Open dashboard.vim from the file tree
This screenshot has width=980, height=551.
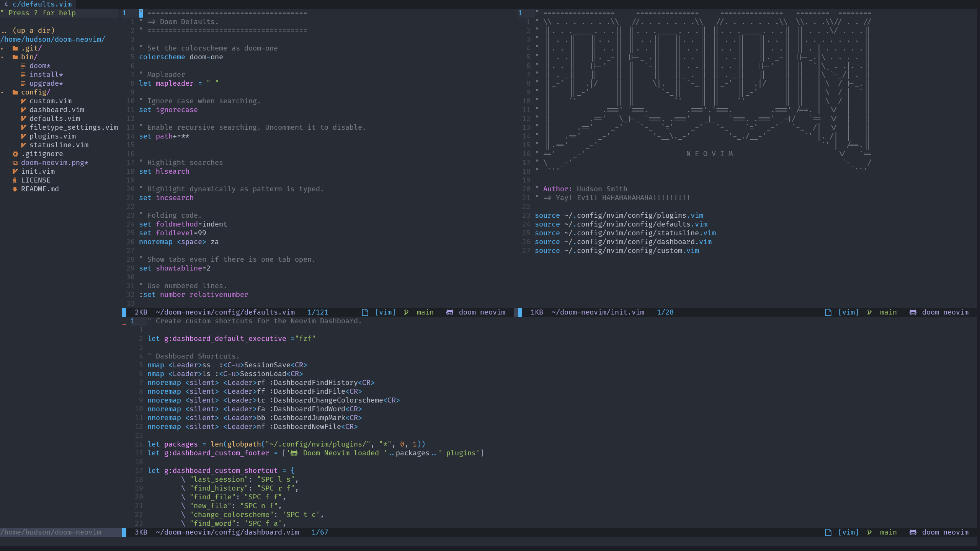coord(57,110)
